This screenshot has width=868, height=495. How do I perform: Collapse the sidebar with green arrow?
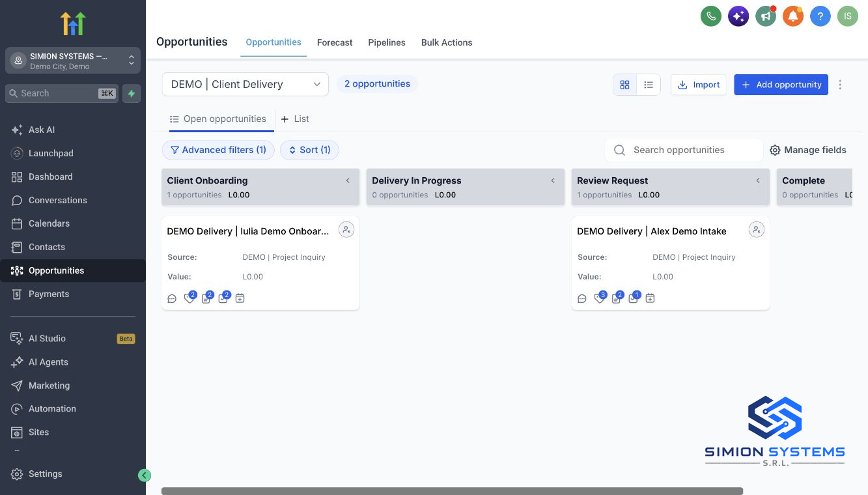tap(145, 475)
